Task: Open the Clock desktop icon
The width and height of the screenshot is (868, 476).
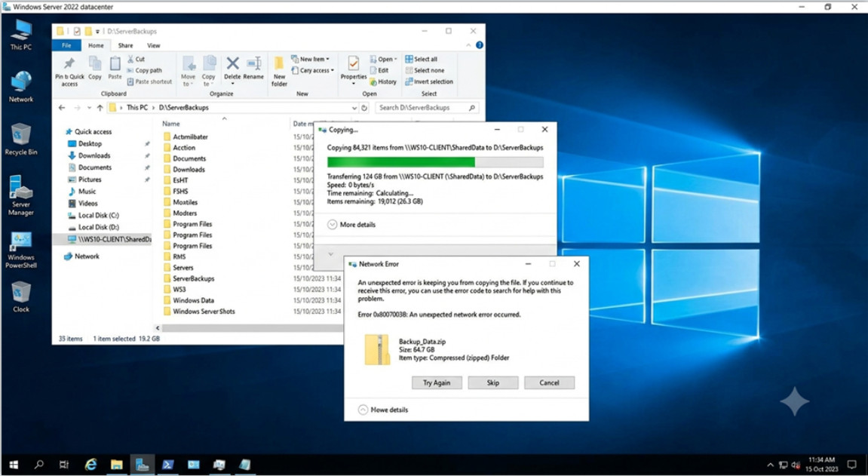Action: click(x=21, y=297)
